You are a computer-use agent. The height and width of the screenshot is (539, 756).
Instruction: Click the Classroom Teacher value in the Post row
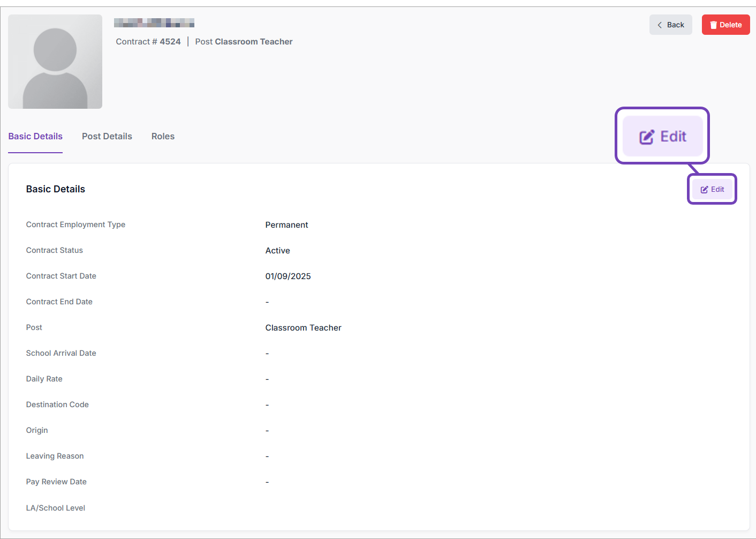tap(303, 328)
